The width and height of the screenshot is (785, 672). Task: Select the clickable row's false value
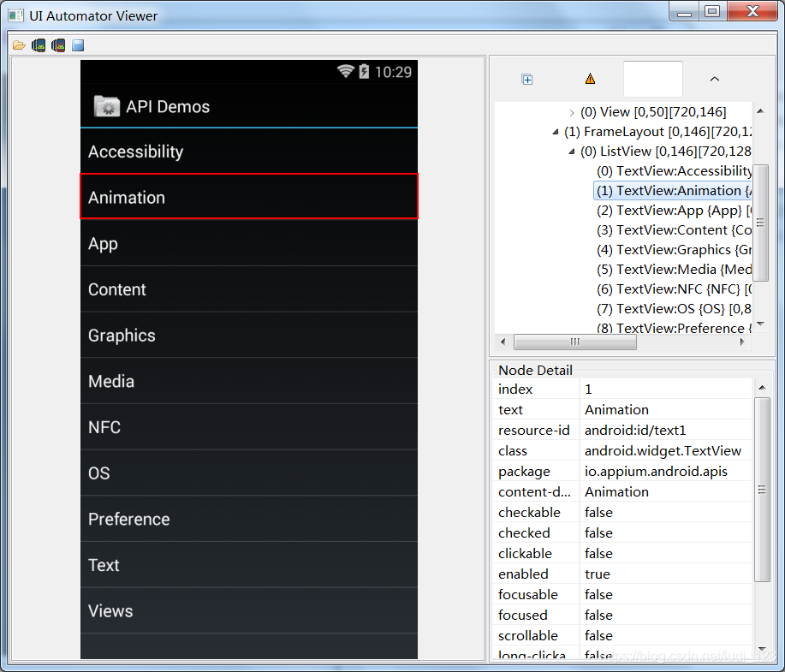tap(665, 553)
